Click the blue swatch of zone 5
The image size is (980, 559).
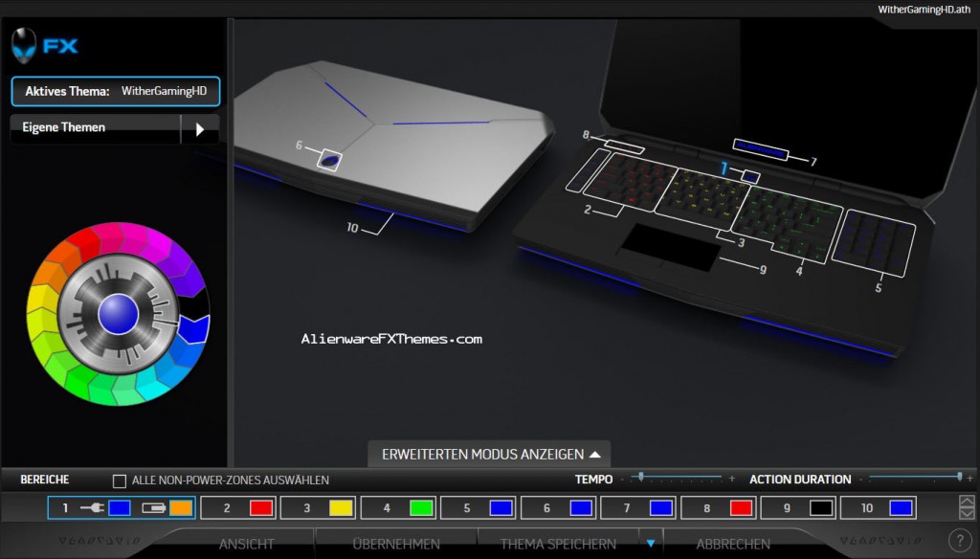click(501, 507)
